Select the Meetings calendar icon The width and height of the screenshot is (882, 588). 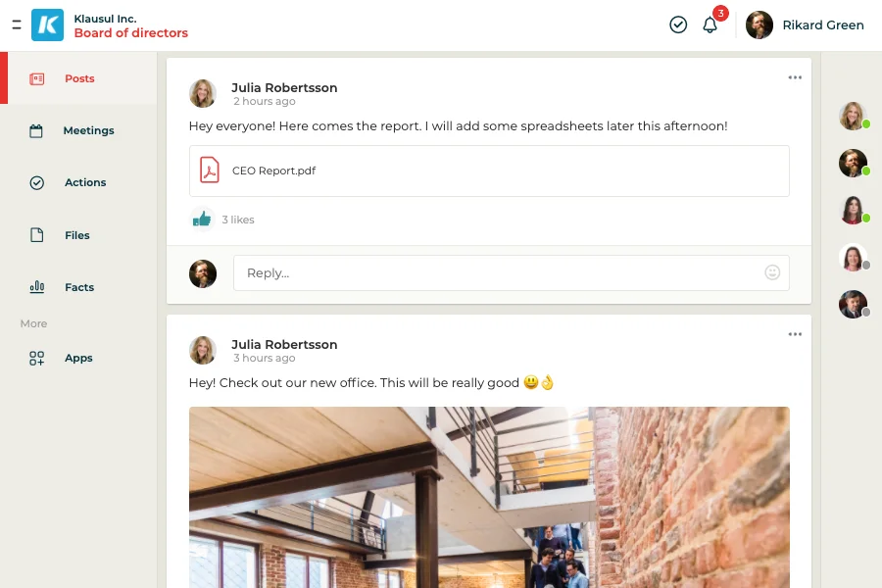(36, 130)
